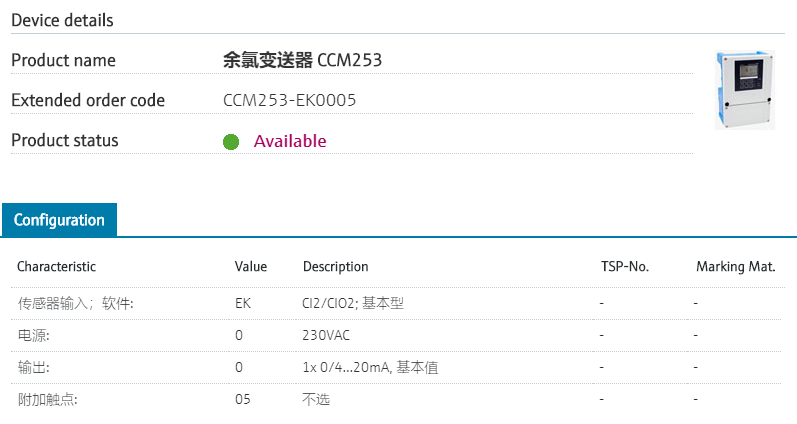Viewport: 797px width, 424px height.
Task: Select the 附加触点 characteristic row
Action: (x=47, y=400)
